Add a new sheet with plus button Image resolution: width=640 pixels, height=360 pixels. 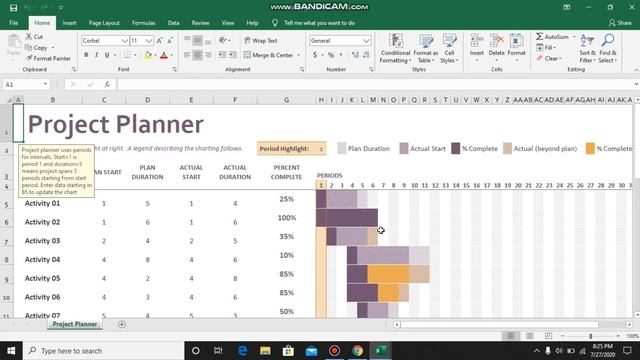122,324
